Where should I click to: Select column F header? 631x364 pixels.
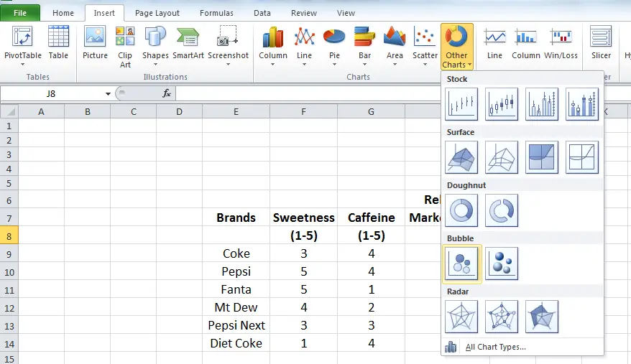[x=303, y=111]
